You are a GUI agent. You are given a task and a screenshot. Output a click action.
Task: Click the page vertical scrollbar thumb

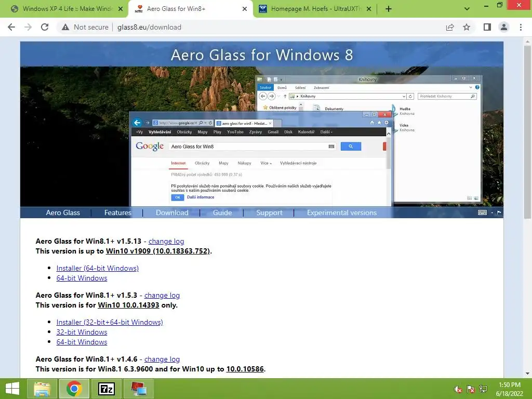527,132
